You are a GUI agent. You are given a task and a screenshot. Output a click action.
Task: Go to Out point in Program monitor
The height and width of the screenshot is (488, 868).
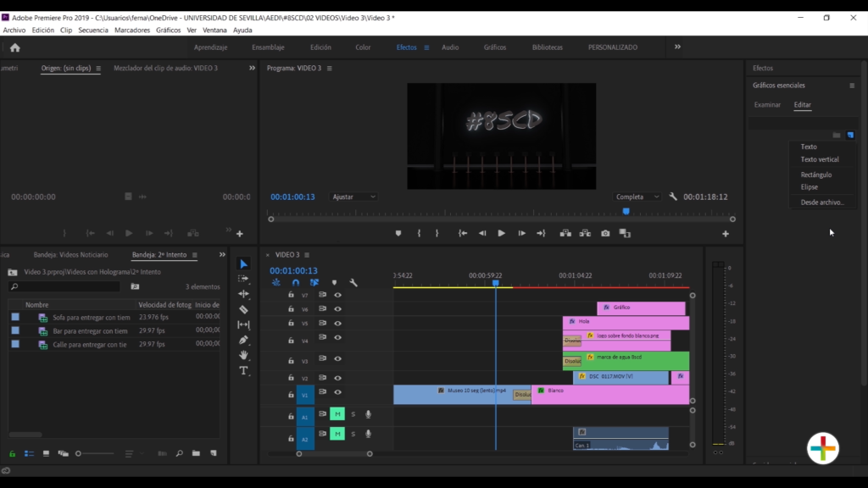coord(541,234)
